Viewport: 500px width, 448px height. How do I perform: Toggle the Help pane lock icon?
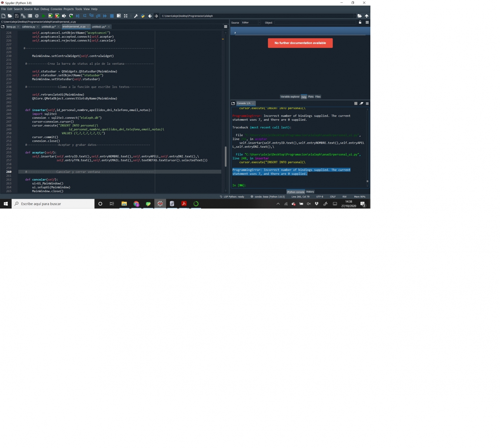click(360, 22)
